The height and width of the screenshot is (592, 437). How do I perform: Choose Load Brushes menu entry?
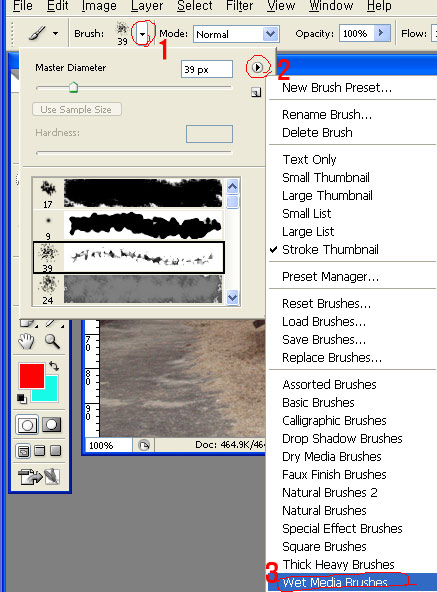click(x=324, y=322)
